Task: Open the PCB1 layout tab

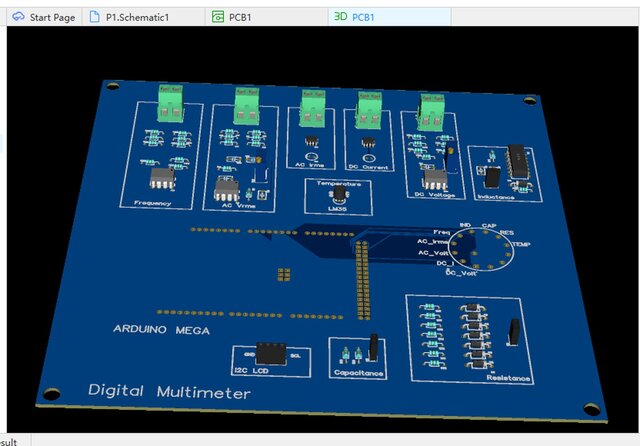Action: [x=266, y=17]
